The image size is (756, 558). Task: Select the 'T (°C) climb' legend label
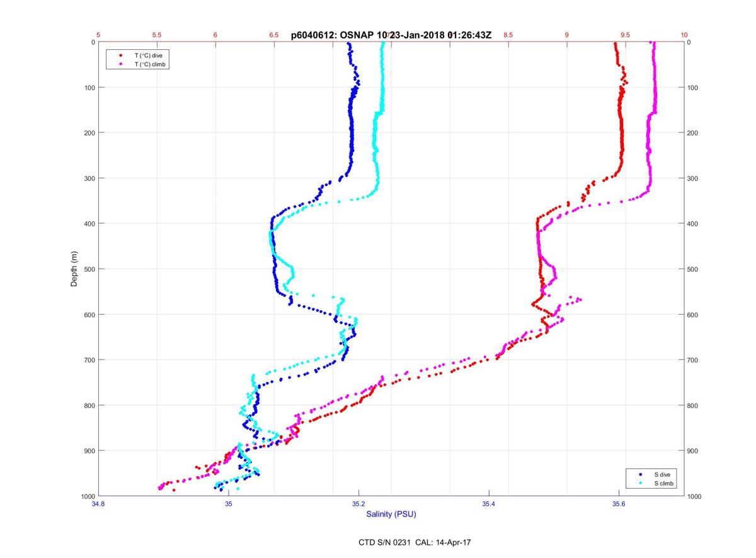[x=151, y=64]
